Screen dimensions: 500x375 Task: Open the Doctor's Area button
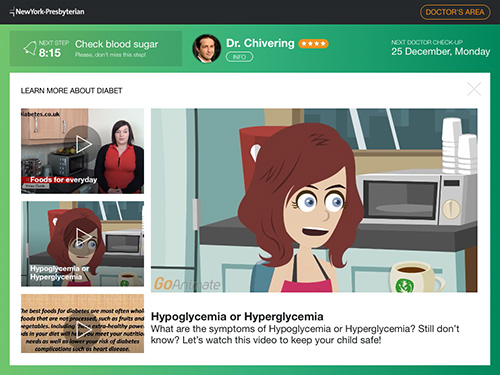[455, 12]
